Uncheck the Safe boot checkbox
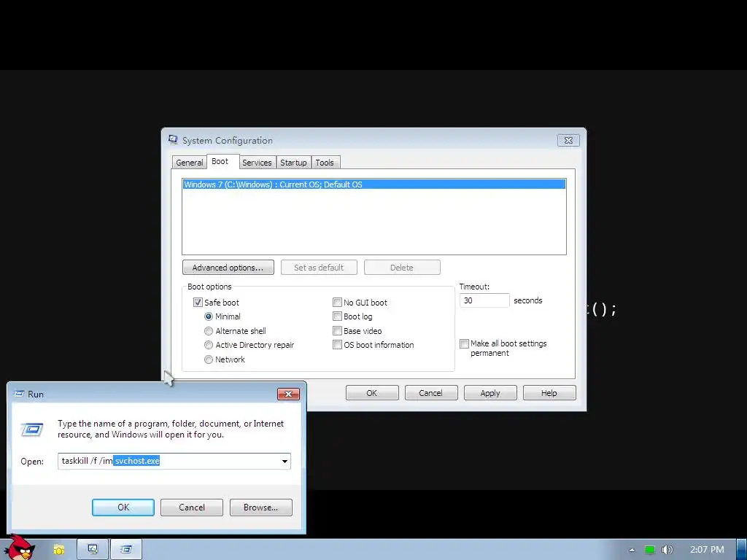 198,303
